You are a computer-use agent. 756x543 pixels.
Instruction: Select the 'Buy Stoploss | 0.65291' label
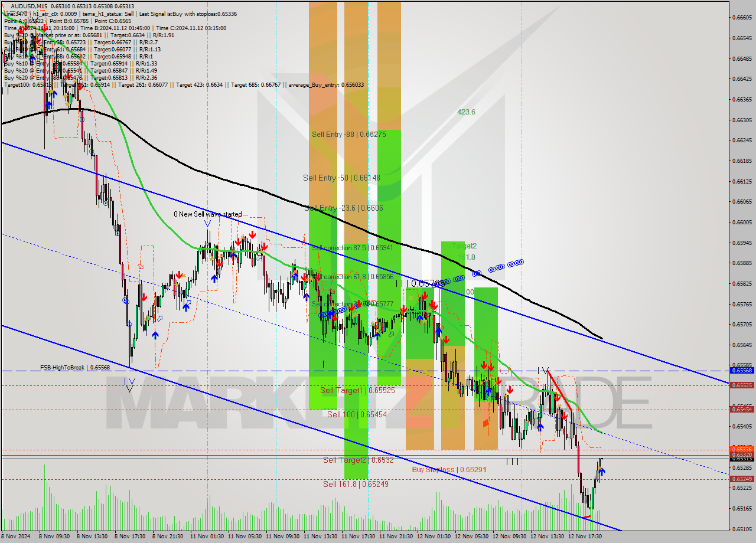[449, 470]
